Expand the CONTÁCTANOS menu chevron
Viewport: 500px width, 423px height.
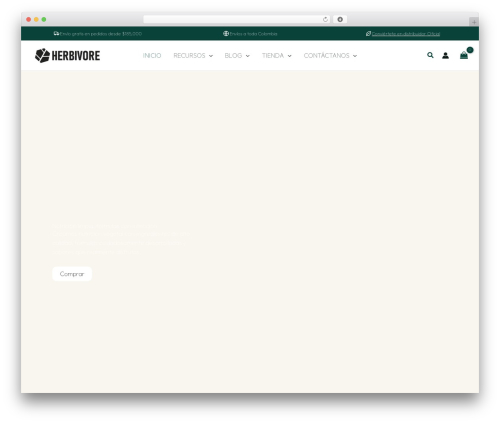[x=355, y=56]
